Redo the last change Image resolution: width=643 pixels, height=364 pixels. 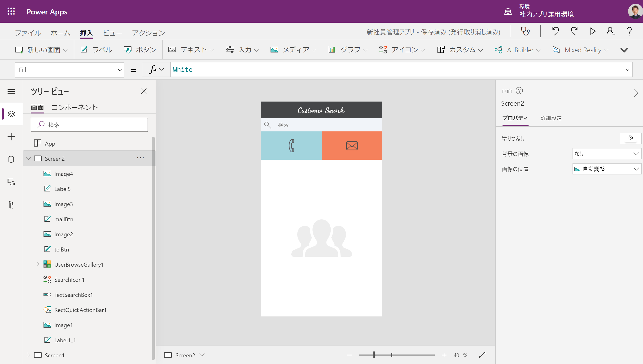coord(574,31)
